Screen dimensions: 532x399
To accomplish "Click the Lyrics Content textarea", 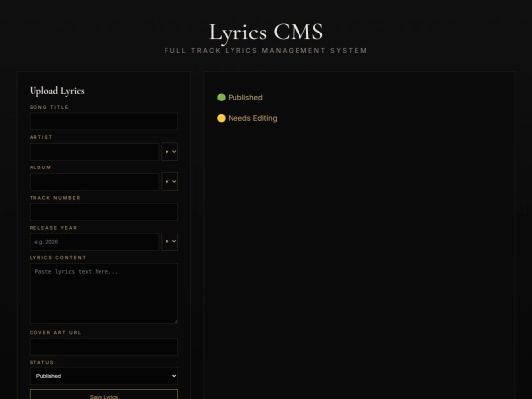I will pyautogui.click(x=103, y=294).
